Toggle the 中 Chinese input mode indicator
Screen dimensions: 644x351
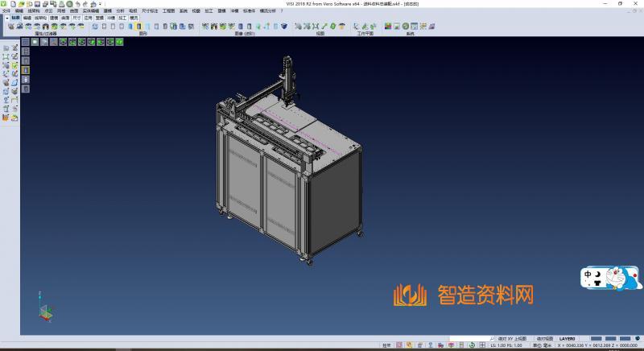click(x=588, y=275)
